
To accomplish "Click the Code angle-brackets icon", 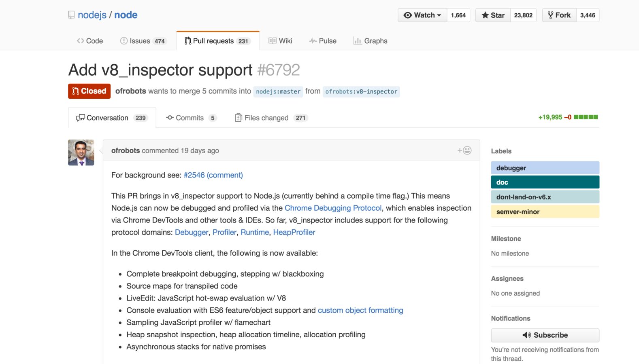I will pos(80,41).
